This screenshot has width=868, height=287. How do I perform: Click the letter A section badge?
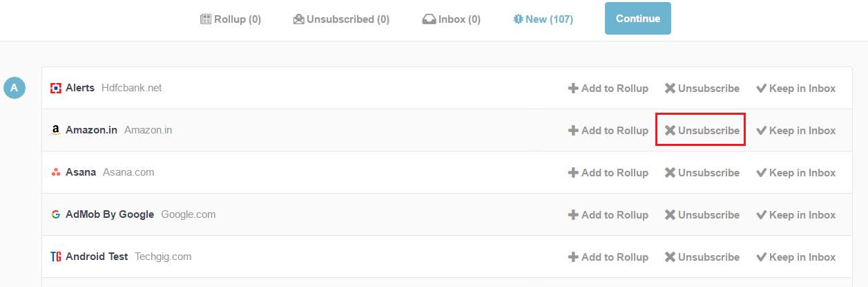click(15, 88)
